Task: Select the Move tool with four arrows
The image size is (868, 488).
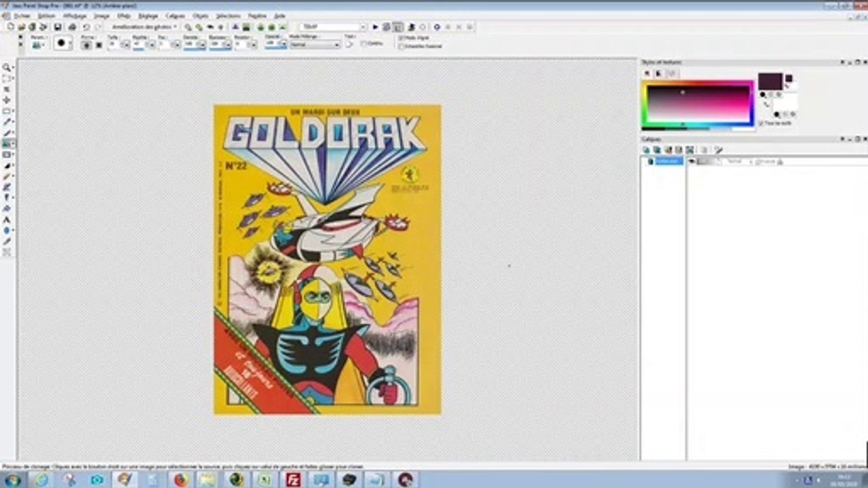Action: point(7,100)
